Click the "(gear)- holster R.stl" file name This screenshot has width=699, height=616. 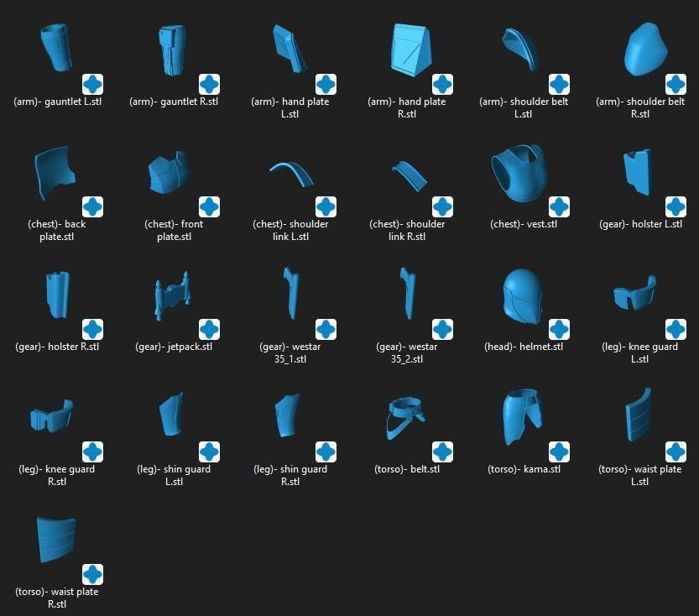tap(57, 347)
